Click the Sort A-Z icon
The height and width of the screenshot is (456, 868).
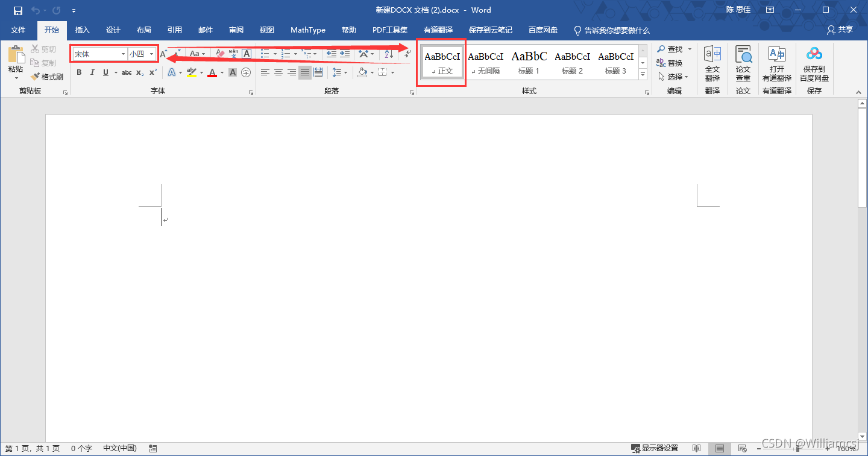click(x=389, y=54)
